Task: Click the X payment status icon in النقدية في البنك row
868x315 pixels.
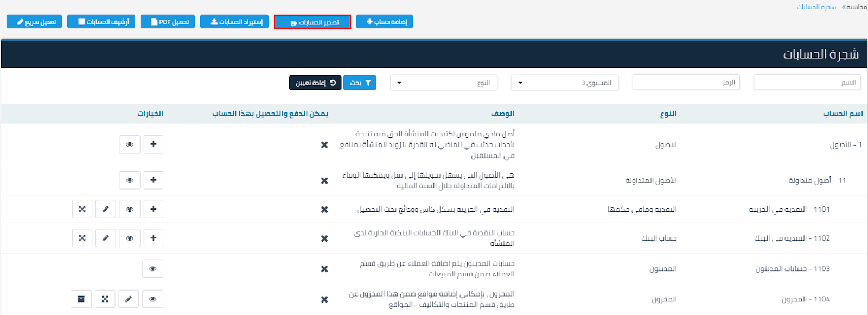Action: (324, 238)
